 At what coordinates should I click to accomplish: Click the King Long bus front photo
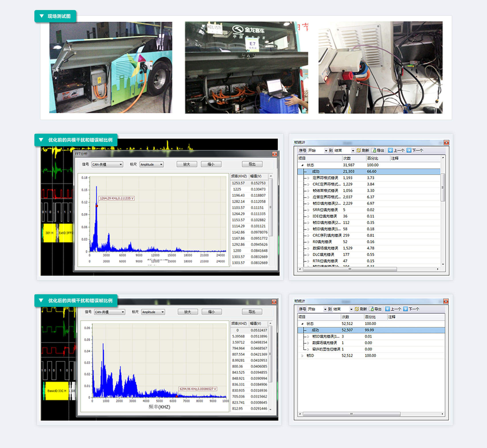pyautogui.click(x=246, y=68)
